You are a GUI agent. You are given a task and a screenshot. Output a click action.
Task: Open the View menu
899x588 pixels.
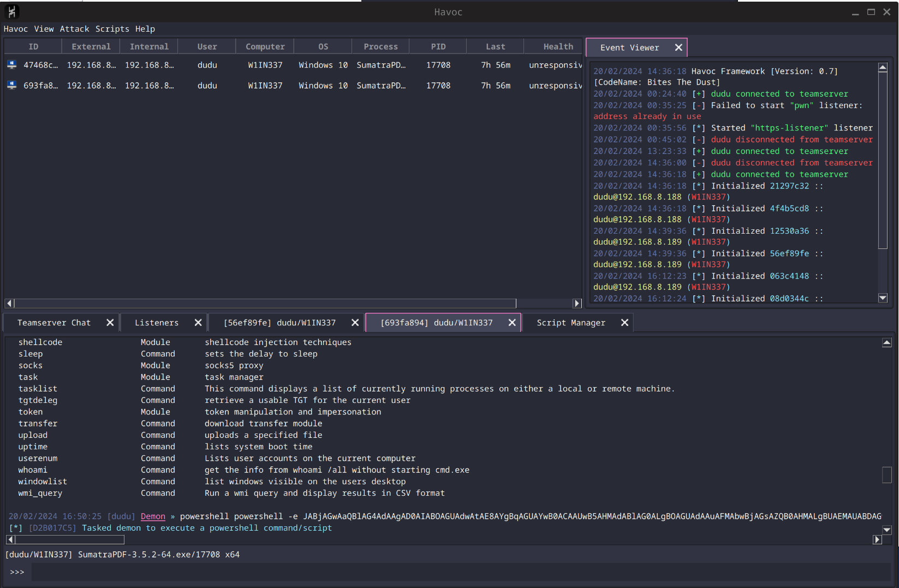[x=44, y=29]
